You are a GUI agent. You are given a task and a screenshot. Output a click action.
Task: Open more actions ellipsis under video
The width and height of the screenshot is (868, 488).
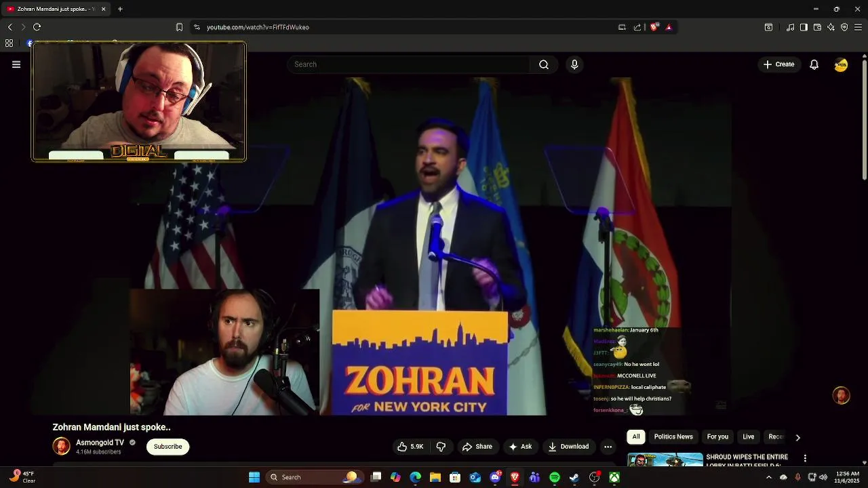[608, 447]
